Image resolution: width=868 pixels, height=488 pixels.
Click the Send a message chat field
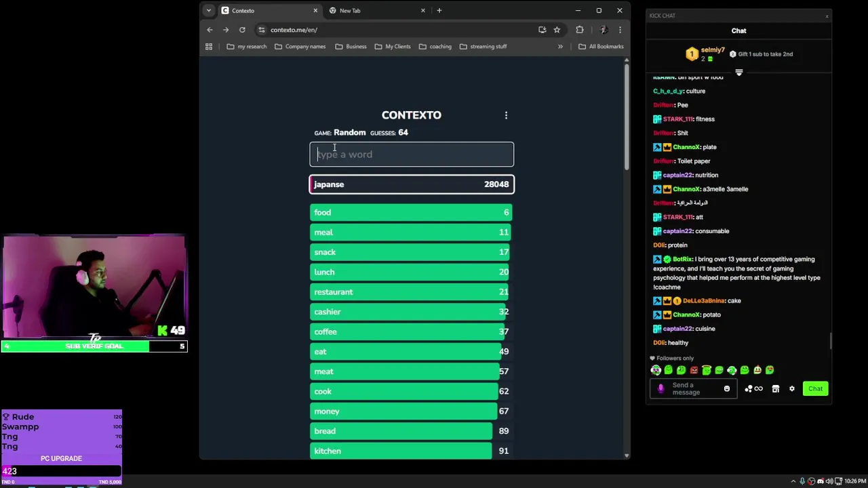tap(693, 389)
